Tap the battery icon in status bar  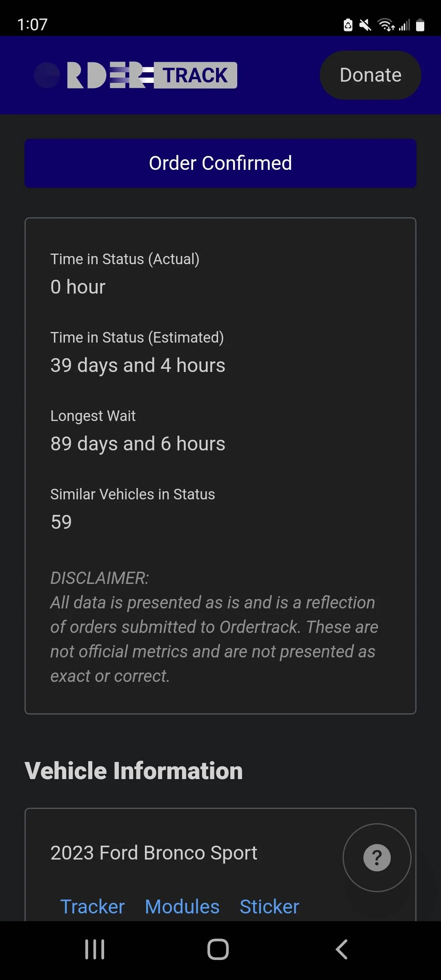420,25
